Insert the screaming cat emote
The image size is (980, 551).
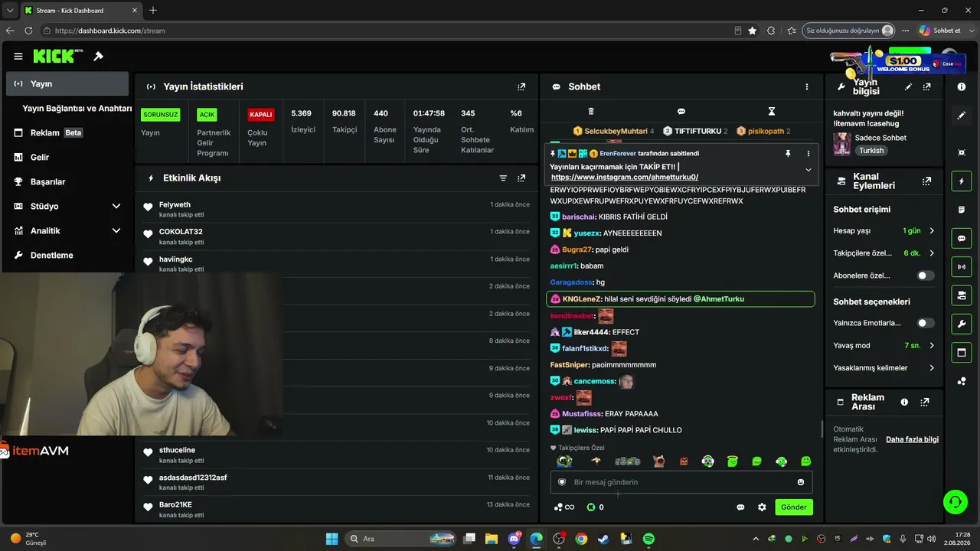click(x=658, y=461)
